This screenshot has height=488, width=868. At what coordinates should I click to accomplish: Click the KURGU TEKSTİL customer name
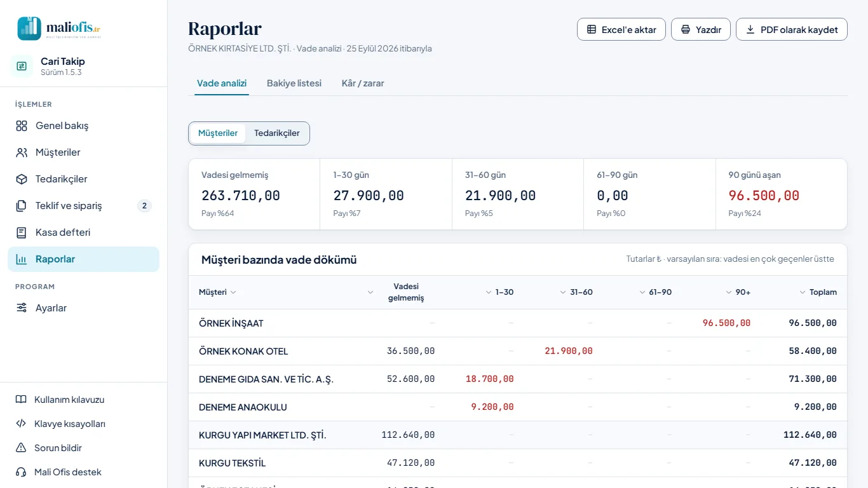tap(233, 463)
